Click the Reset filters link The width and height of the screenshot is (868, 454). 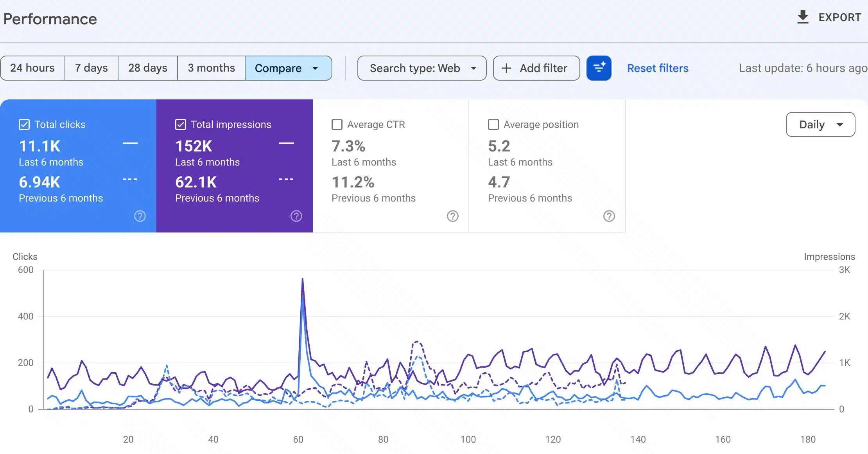[x=658, y=68]
